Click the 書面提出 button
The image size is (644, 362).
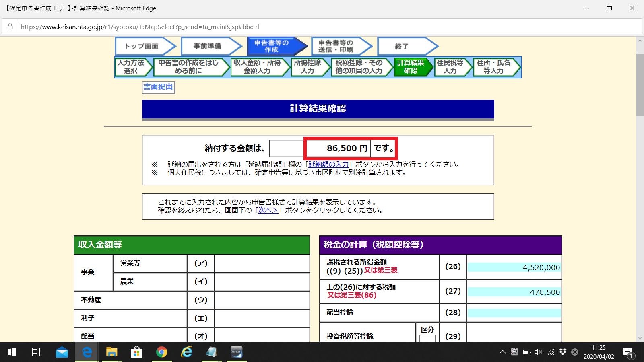pyautogui.click(x=158, y=87)
